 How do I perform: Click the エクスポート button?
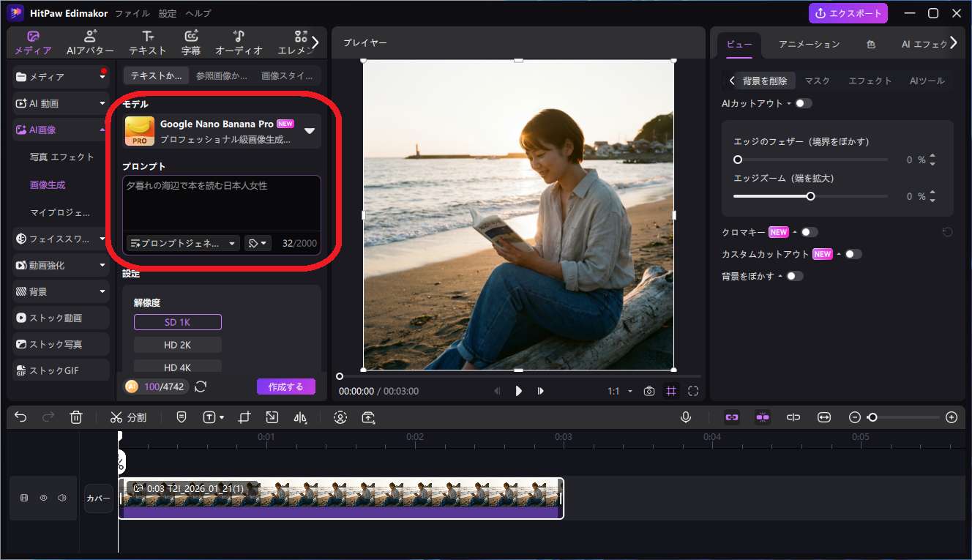(x=848, y=12)
